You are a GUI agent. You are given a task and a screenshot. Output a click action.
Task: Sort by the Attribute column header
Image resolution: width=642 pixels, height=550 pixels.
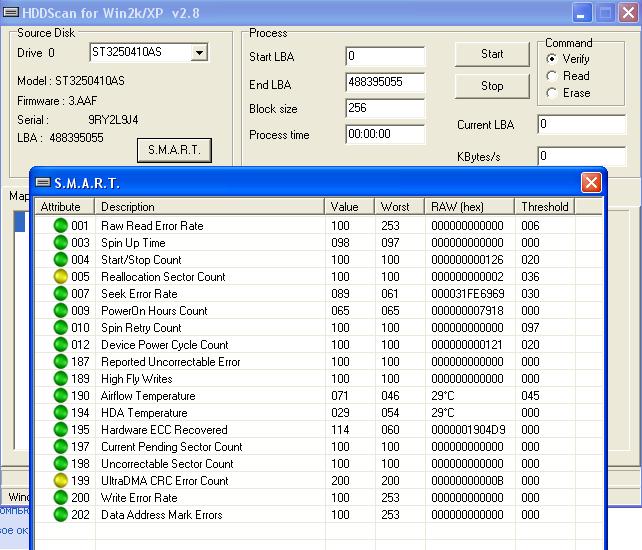tap(65, 206)
